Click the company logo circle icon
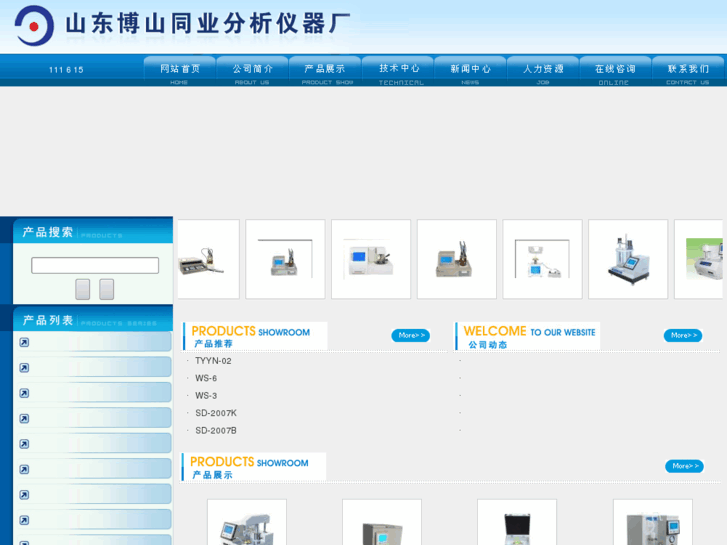Screen dimensions: 727x545 point(34,26)
